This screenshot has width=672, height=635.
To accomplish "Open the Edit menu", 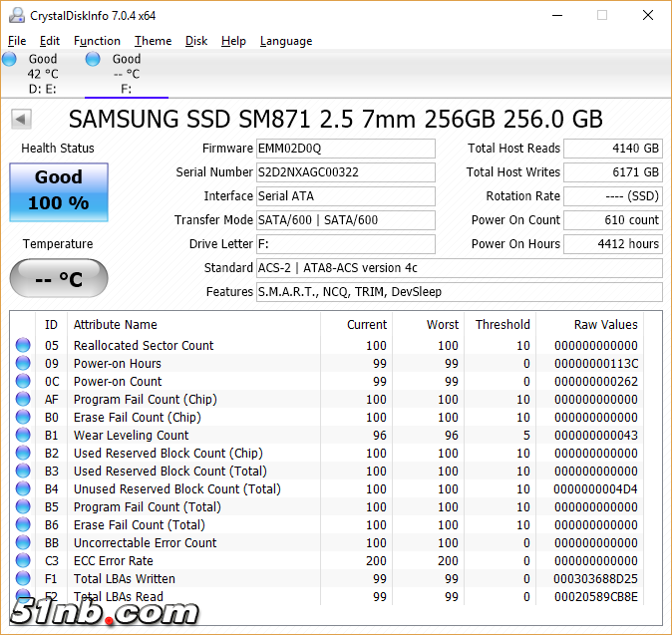I will click(49, 41).
